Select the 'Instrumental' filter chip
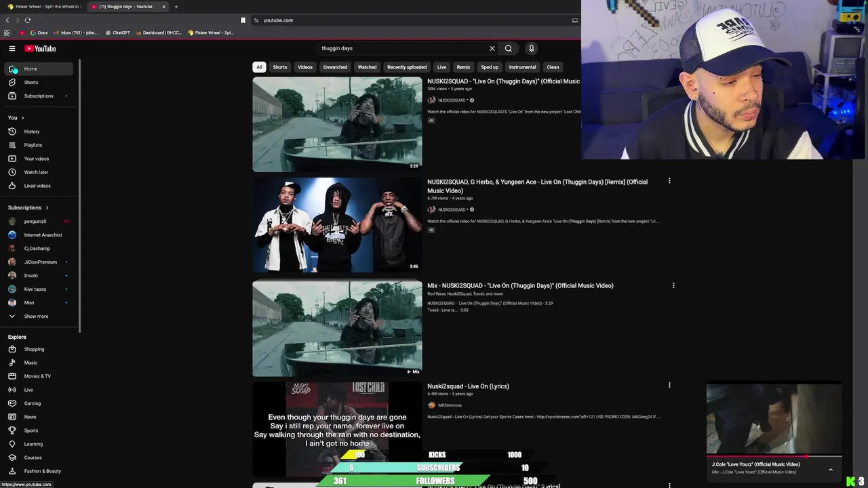868x488 pixels. (x=522, y=67)
